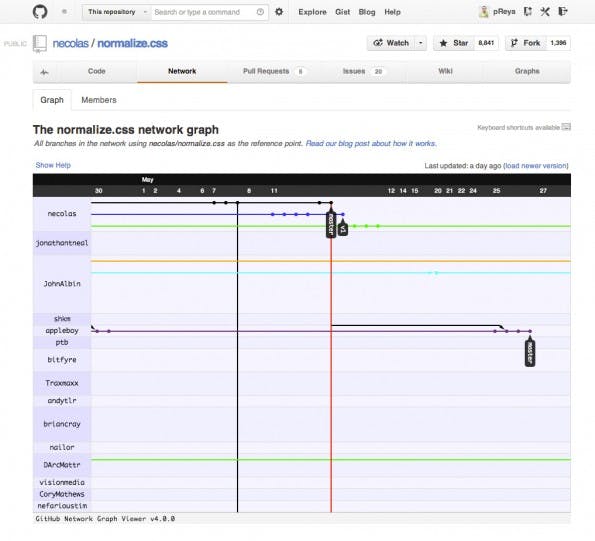View the 1,396 forks count
This screenshot has width=595, height=541.
coord(558,43)
